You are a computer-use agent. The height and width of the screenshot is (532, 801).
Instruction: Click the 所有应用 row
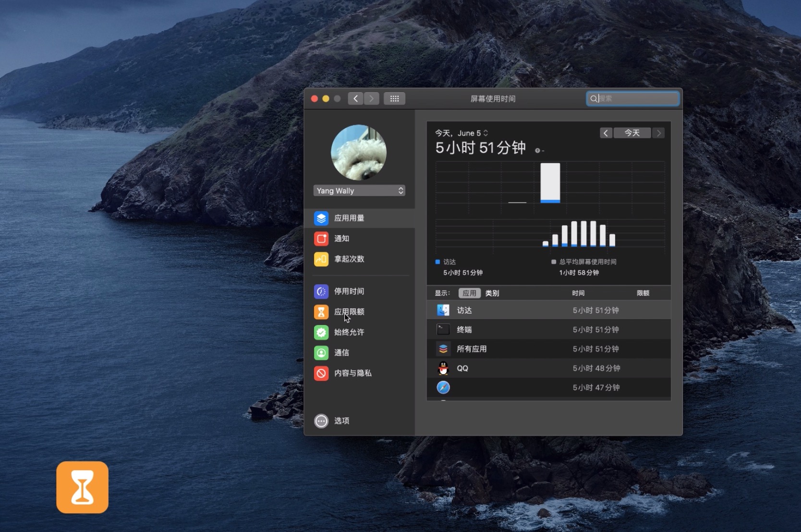[x=528, y=349]
